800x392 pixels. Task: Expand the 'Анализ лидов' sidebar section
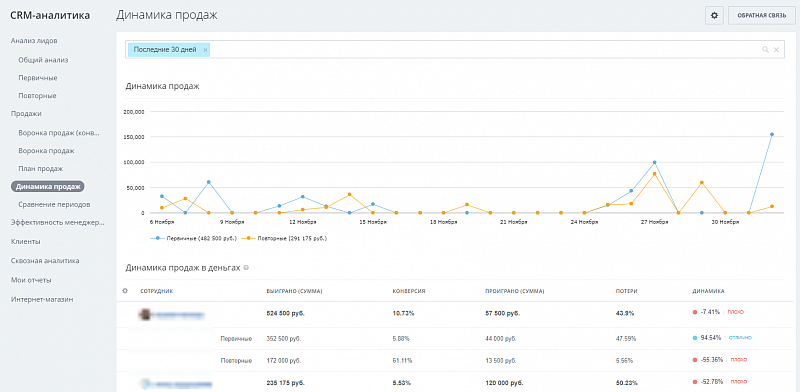(x=34, y=40)
